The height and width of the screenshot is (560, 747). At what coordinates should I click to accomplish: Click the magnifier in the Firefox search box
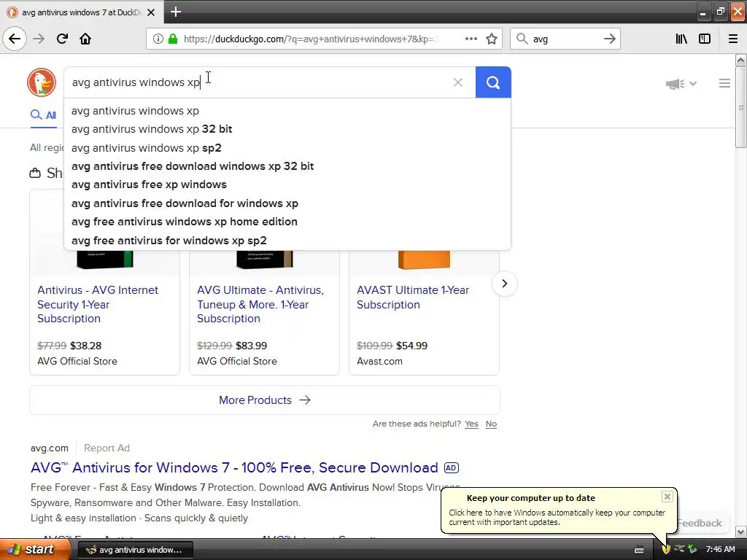point(522,39)
